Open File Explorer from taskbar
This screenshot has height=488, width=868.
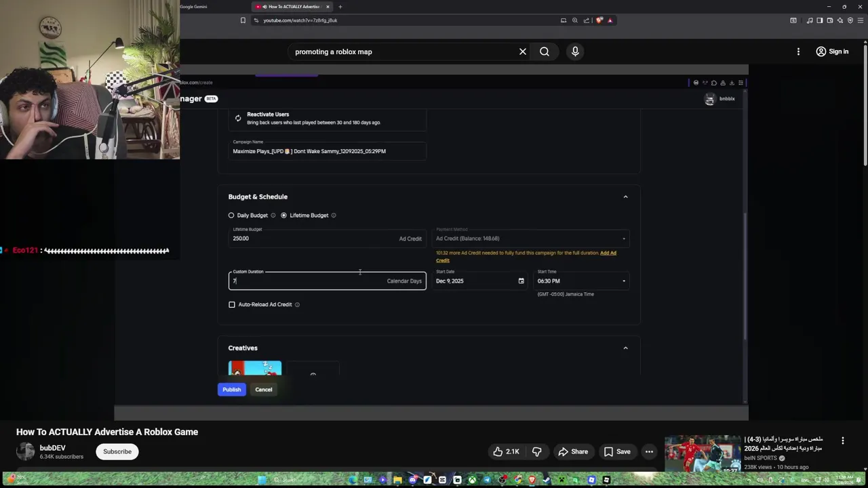click(x=397, y=480)
